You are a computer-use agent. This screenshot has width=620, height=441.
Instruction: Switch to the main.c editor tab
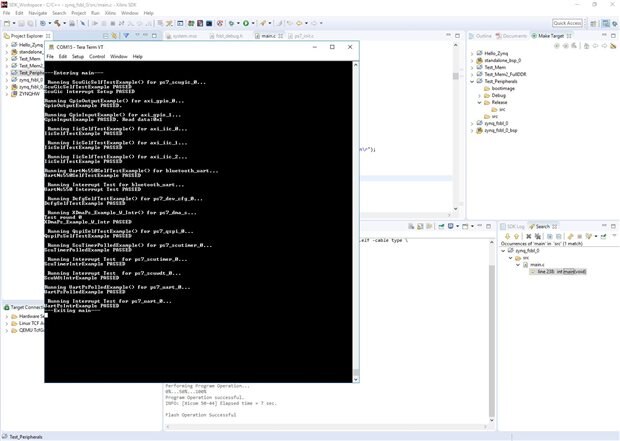click(x=267, y=35)
